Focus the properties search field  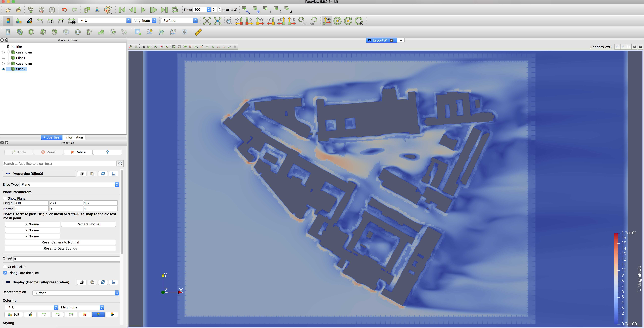click(59, 164)
